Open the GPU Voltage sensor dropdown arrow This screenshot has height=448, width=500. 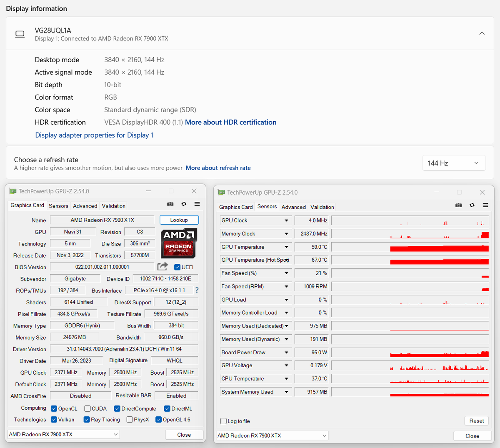click(x=287, y=365)
